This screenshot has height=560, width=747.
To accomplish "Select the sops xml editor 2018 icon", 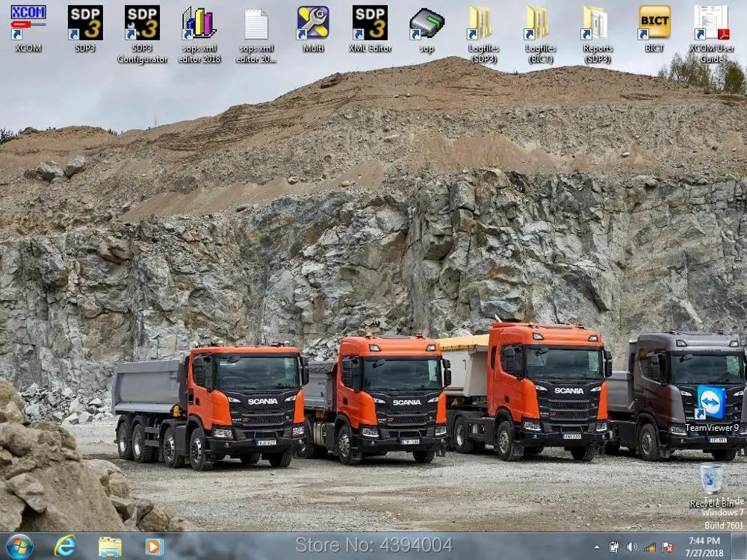I will pyautogui.click(x=199, y=23).
